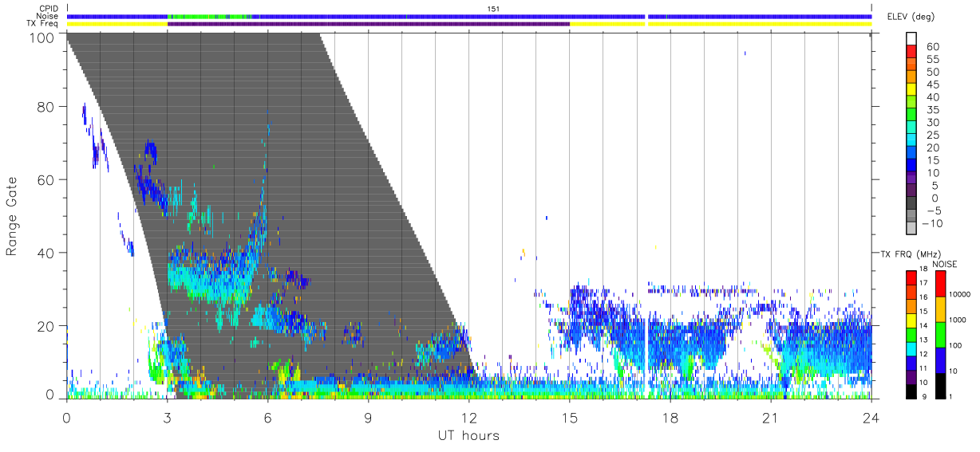This screenshot has height=452, width=980.
Task: Select the x-axis tick label "6"
Action: pos(267,418)
